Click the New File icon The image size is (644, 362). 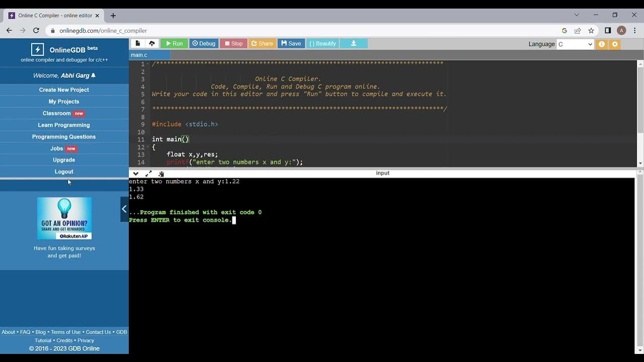coord(138,44)
